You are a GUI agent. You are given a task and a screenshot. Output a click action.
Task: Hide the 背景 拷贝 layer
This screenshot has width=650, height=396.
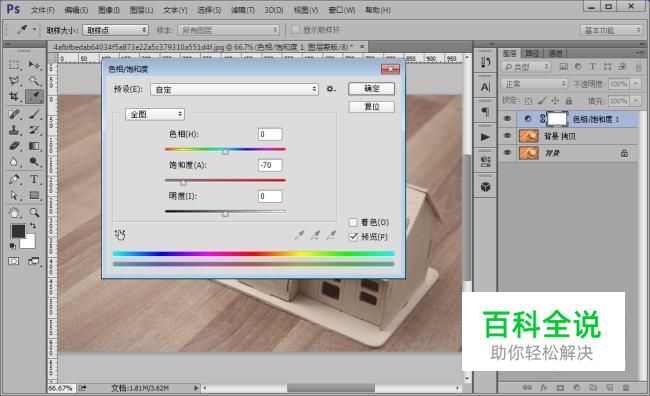pos(507,136)
